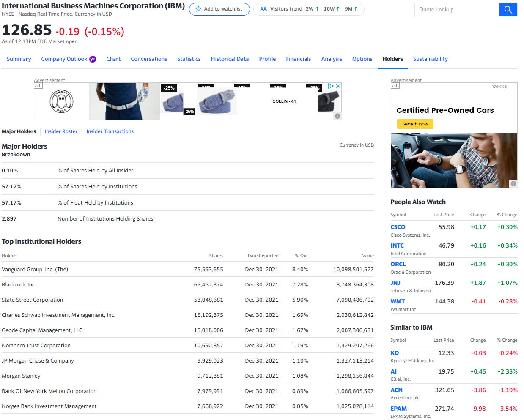Click the car interior ad image
Viewport: 524px width, 420px height.
click(x=454, y=161)
